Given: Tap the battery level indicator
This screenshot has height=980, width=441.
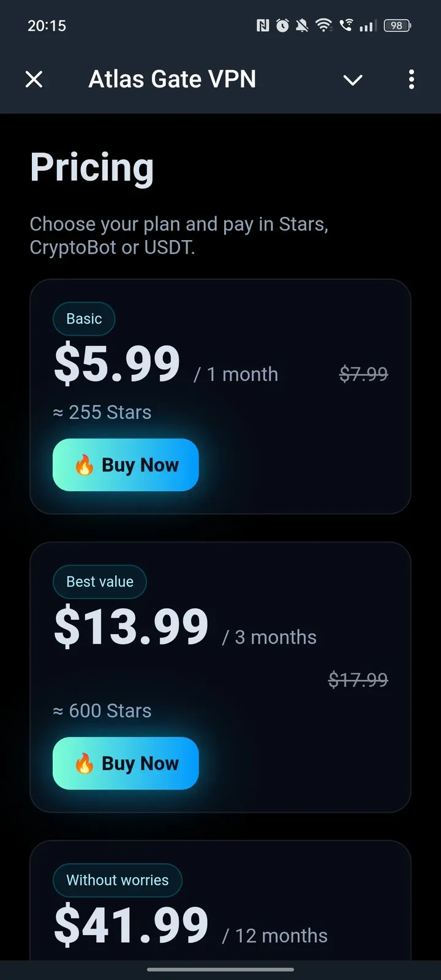Looking at the screenshot, I should pyautogui.click(x=397, y=26).
